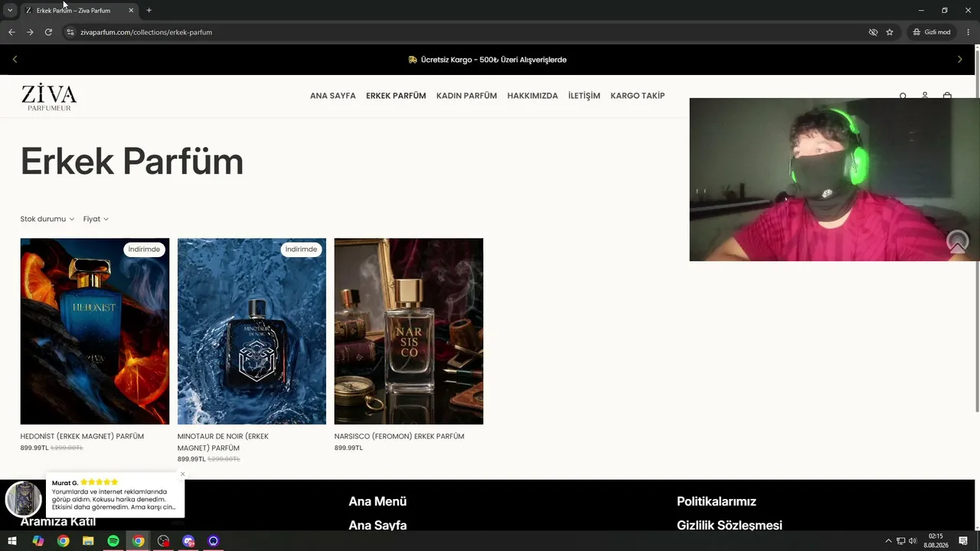Open the active Chrome icon beside OBS

pyautogui.click(x=138, y=541)
